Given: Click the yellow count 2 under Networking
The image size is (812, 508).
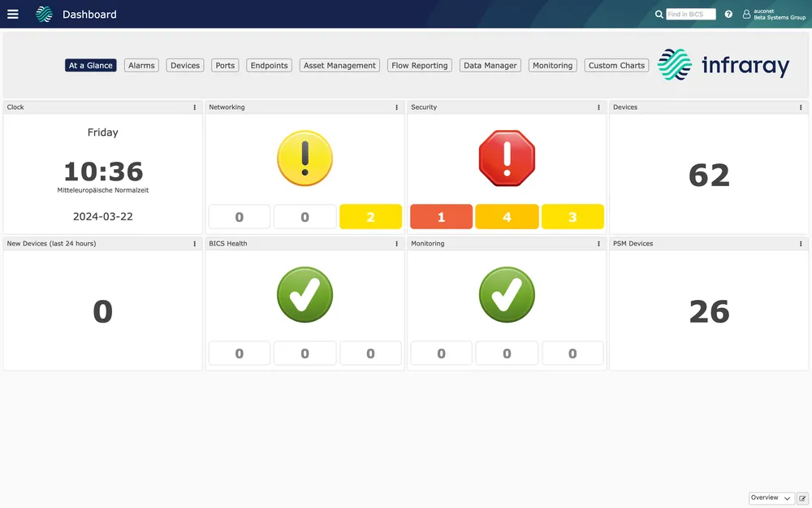Looking at the screenshot, I should click(x=370, y=217).
